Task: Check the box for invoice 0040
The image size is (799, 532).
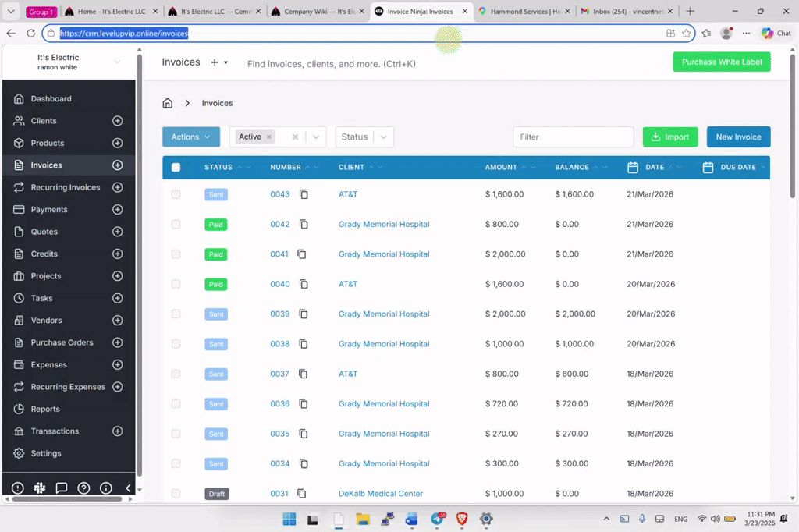Action: pos(176,284)
